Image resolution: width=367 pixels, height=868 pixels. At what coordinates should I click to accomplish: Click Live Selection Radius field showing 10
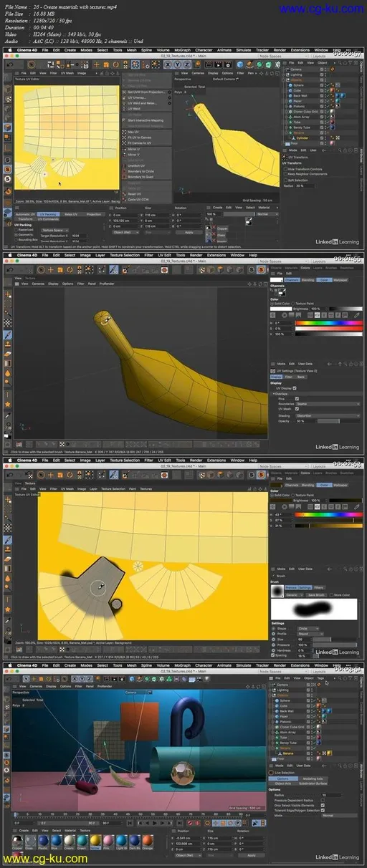coord(331,795)
